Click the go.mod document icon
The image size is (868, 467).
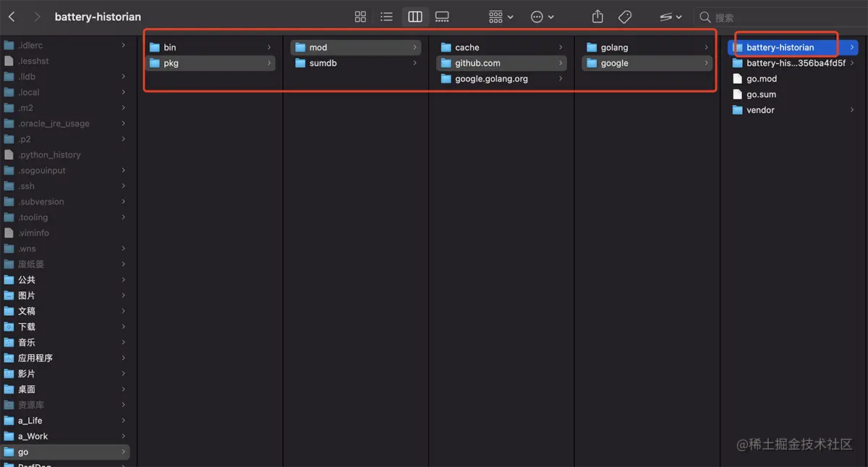[x=737, y=79]
